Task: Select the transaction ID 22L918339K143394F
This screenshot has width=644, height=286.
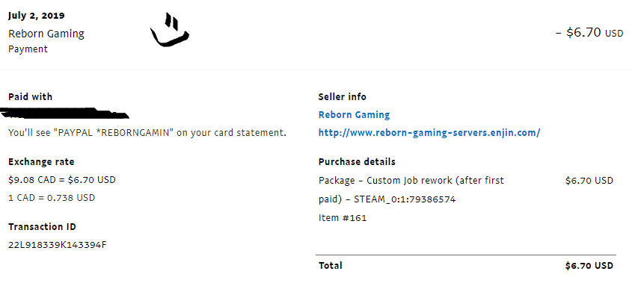Action: coord(58,246)
